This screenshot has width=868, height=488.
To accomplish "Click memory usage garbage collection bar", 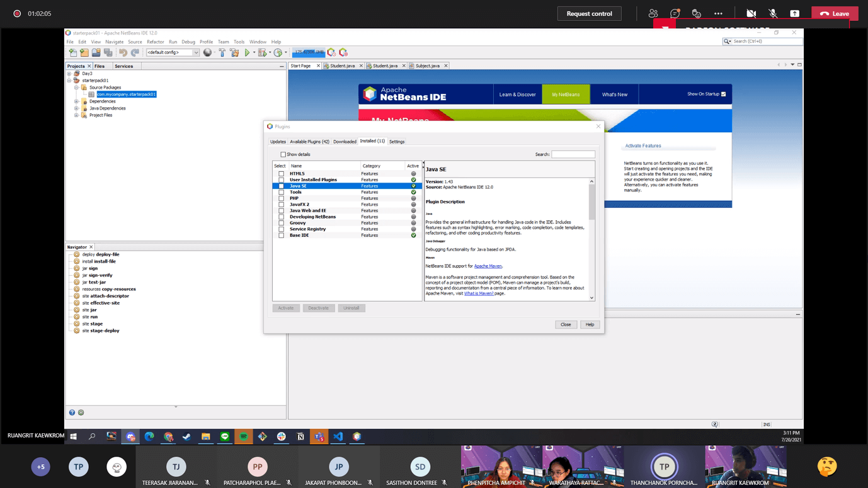I will click(x=309, y=52).
